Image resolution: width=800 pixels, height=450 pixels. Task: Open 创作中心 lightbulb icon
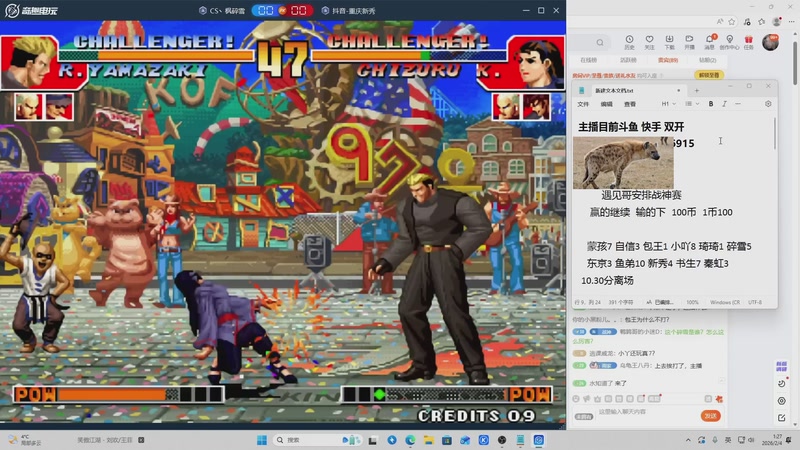coord(730,42)
